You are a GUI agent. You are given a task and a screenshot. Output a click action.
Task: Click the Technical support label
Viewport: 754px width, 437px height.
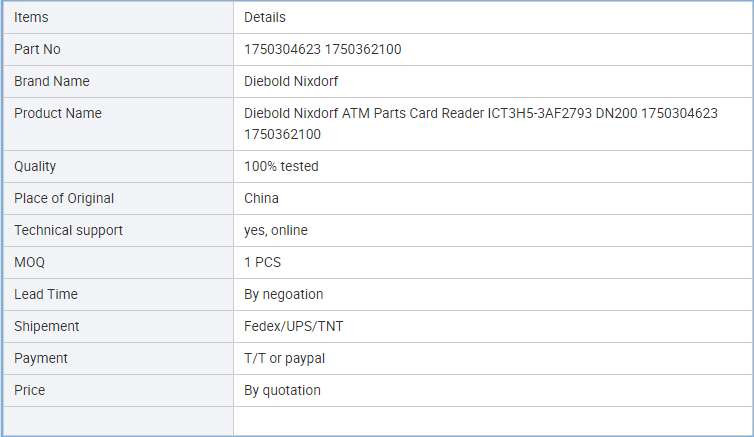coord(68,230)
